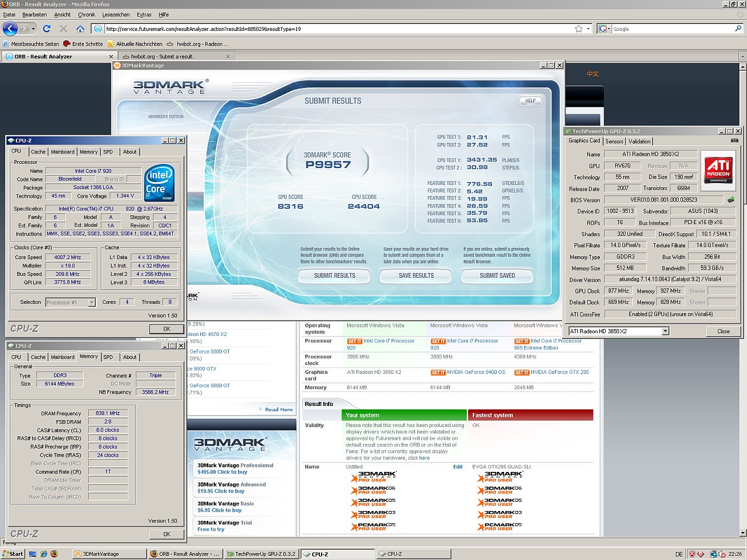Click in the Firefox URL address field
747x560 pixels.
[x=338, y=29]
